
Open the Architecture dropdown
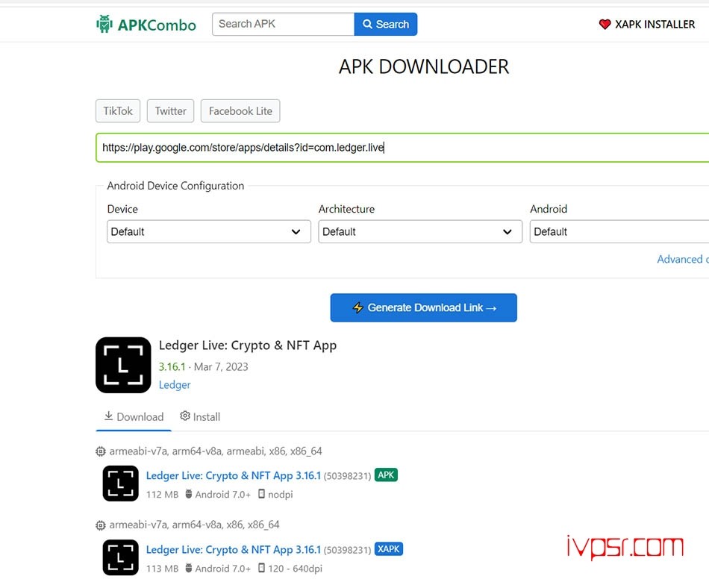[x=420, y=231]
